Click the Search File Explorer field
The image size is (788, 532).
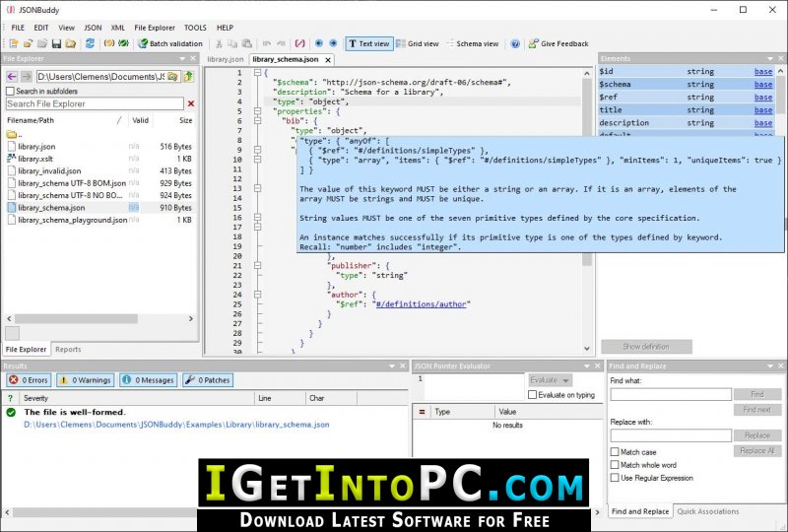point(95,103)
